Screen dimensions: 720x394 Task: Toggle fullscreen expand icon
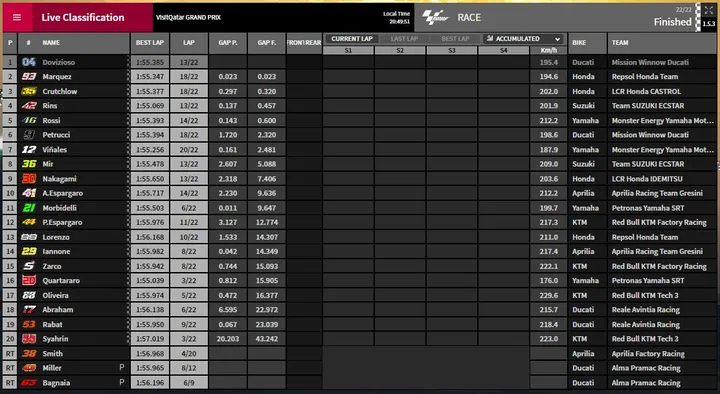[x=709, y=10]
